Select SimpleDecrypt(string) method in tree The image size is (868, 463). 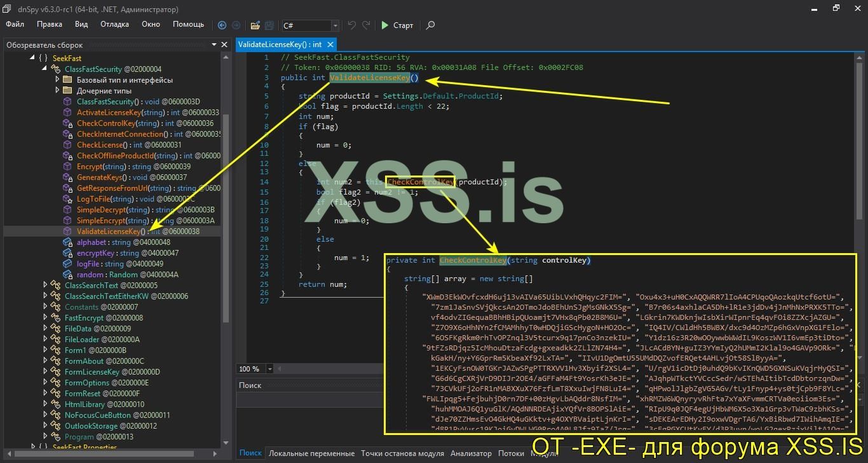[x=146, y=210]
